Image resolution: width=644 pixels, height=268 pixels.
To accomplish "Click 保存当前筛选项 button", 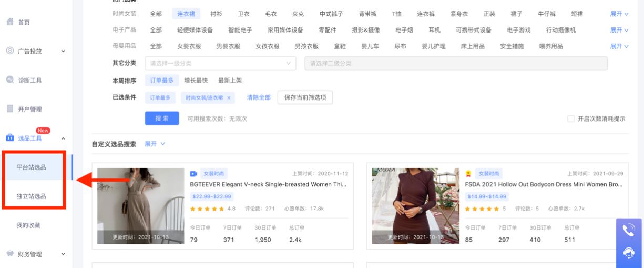I will [x=305, y=97].
